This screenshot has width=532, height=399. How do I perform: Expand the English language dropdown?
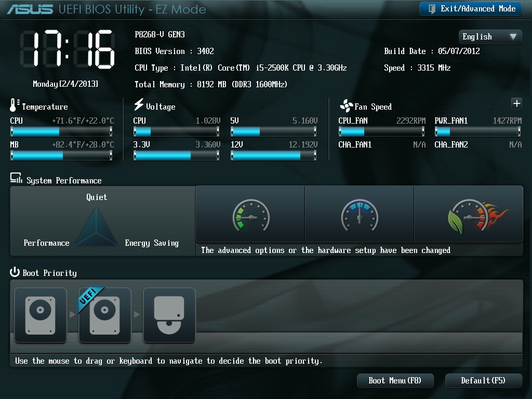coord(490,37)
